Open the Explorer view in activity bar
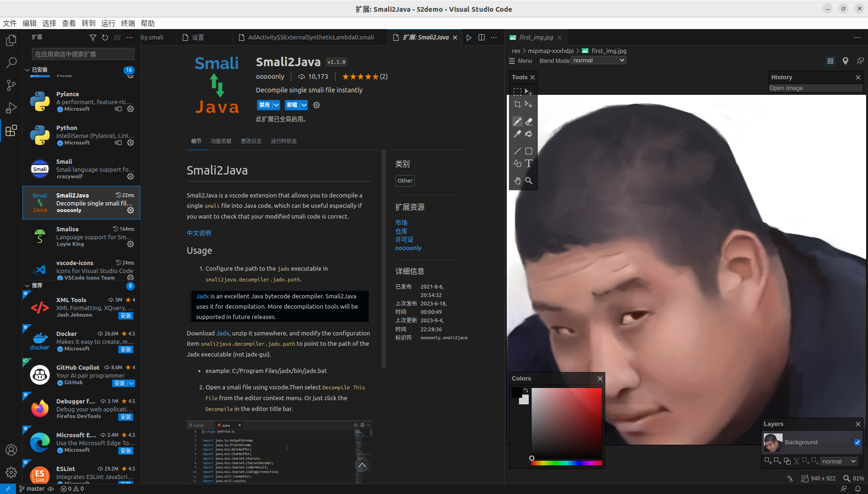 point(11,40)
